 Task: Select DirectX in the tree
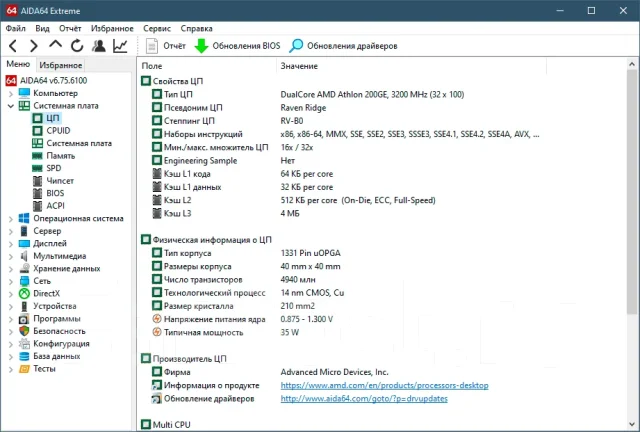tap(40, 294)
